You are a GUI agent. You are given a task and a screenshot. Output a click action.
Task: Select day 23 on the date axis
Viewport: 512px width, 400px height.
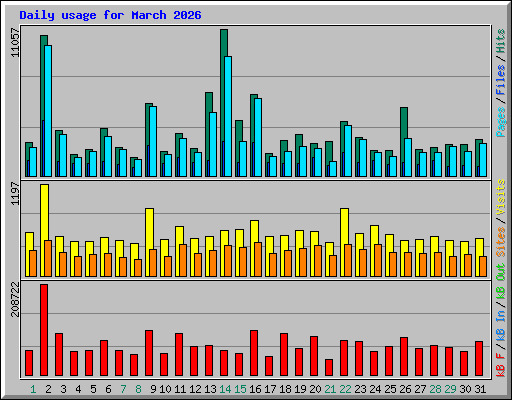click(360, 389)
